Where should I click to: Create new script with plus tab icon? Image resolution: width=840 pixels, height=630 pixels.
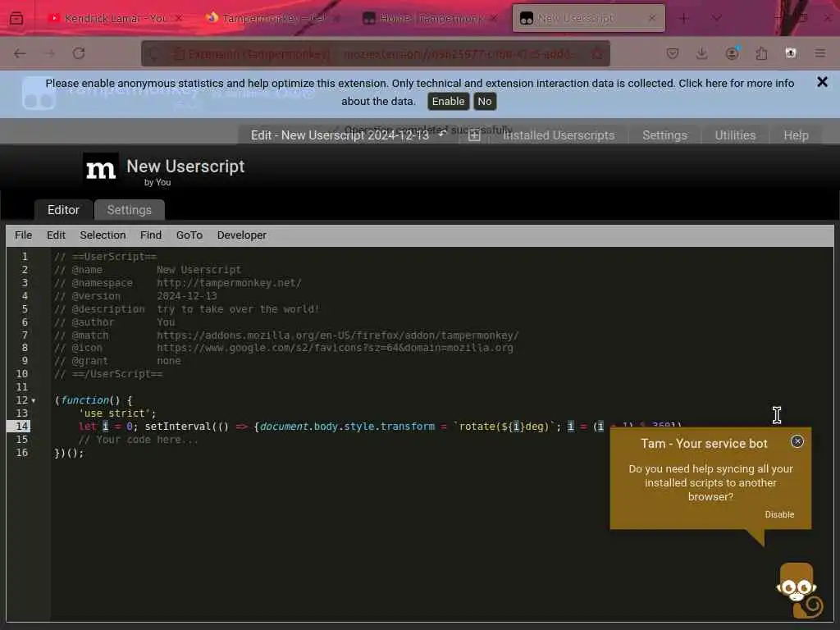474,135
